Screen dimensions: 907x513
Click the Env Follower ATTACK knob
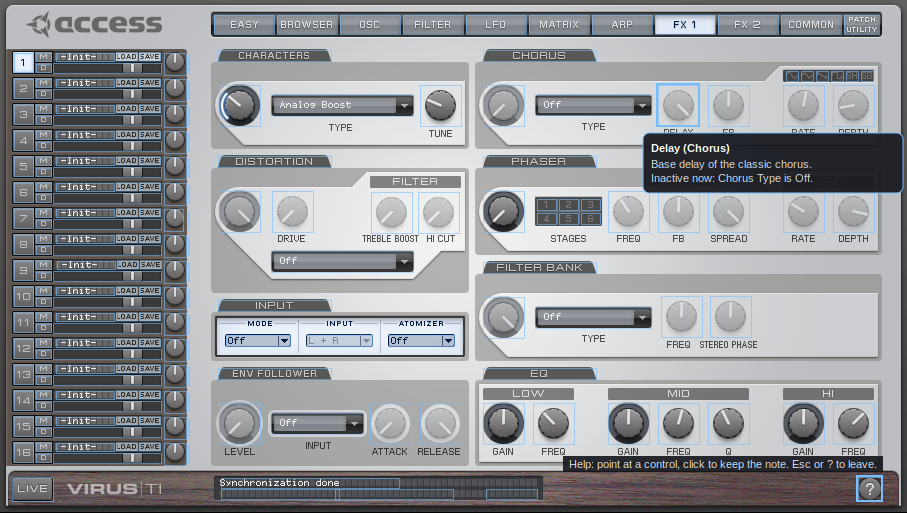[x=390, y=424]
